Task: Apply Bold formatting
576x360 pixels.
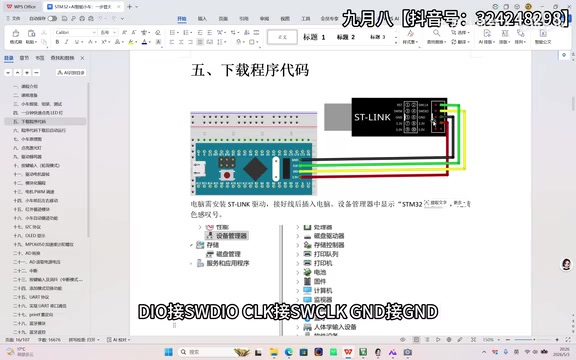Action: pyautogui.click(x=57, y=42)
